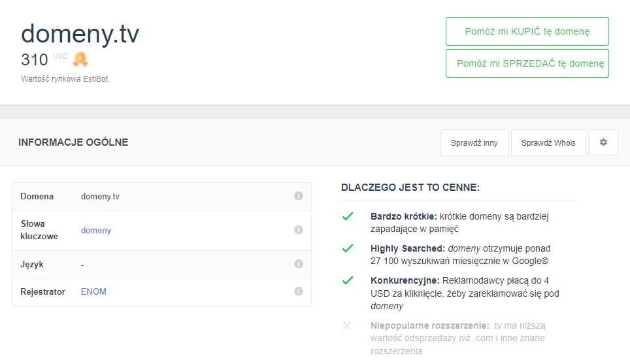
Task: Click the green checkmark beside Bardzo krótkie
Action: 348,216
